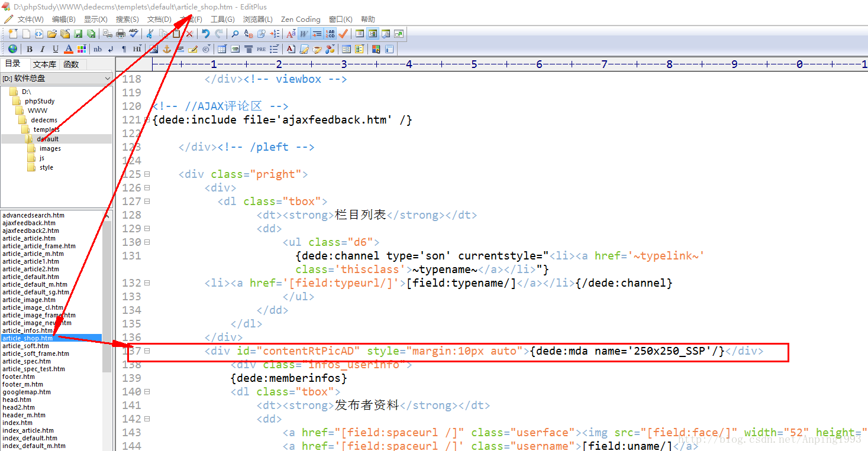
Task: Select the style folder in the tree
Action: 46,167
